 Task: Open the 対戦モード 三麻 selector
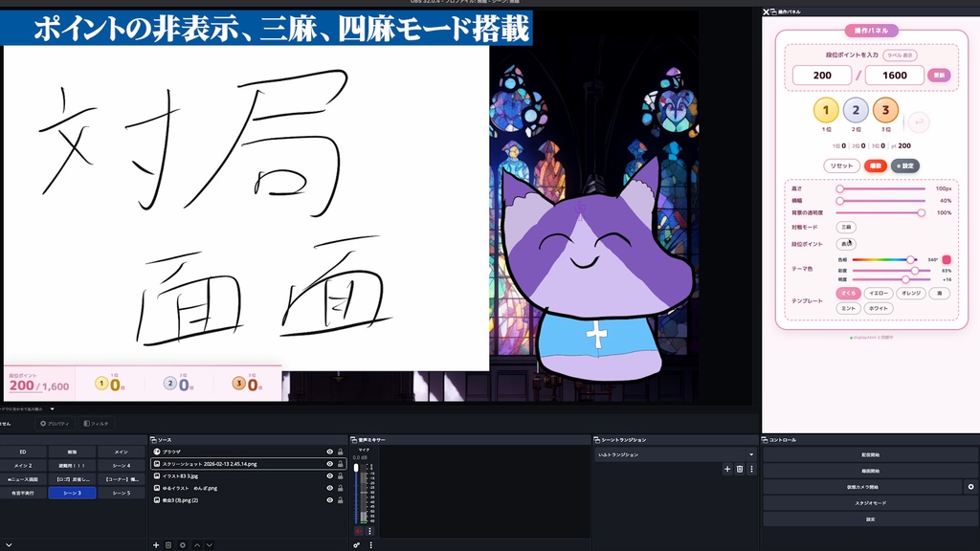848,227
